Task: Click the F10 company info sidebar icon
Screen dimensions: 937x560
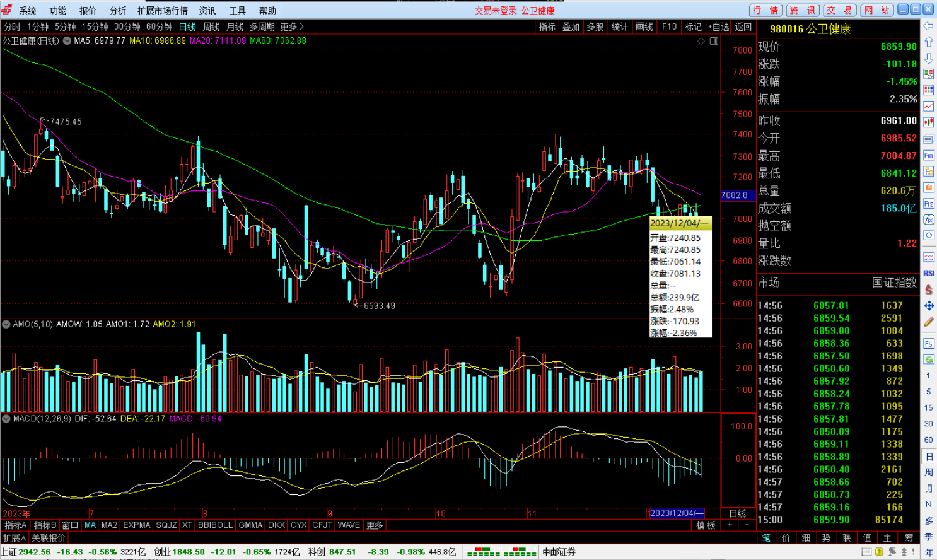Action: click(929, 155)
